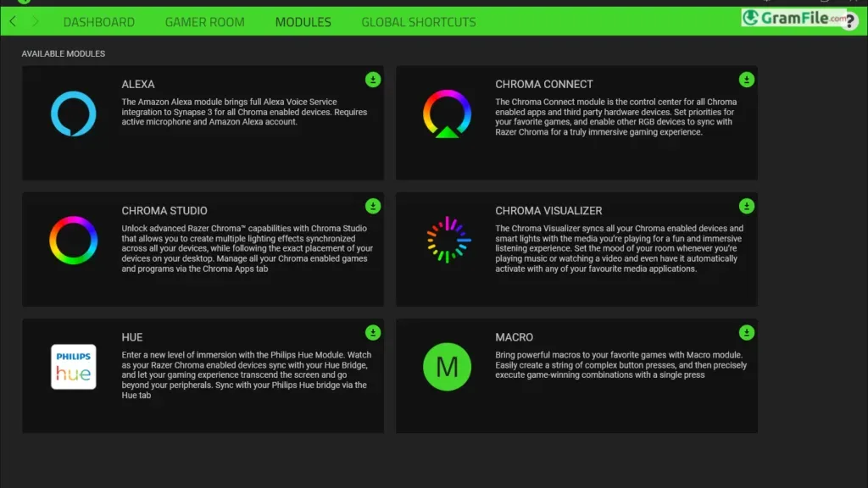Click the ALEXA module title
This screenshot has height=488, width=868.
(138, 84)
